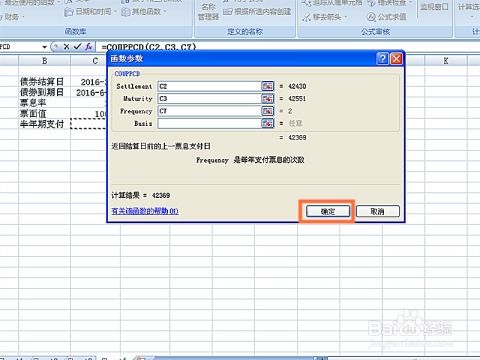Select the dashed-border cell beside 半年期支付
Image resolution: width=480 pixels, height=360 pixels.
89,124
